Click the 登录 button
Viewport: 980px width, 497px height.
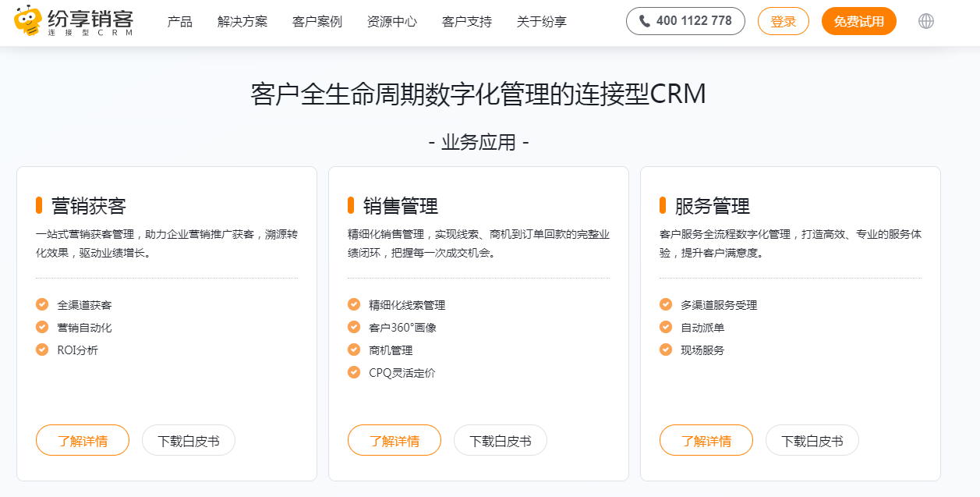(783, 21)
